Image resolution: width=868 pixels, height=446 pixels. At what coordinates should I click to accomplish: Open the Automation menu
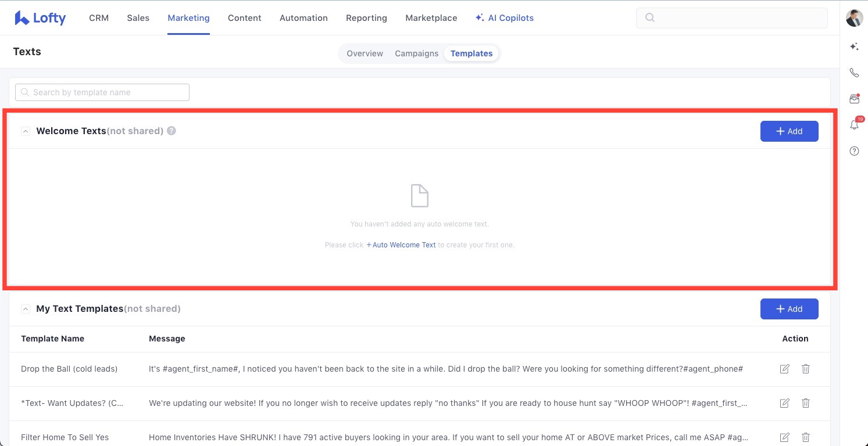303,18
